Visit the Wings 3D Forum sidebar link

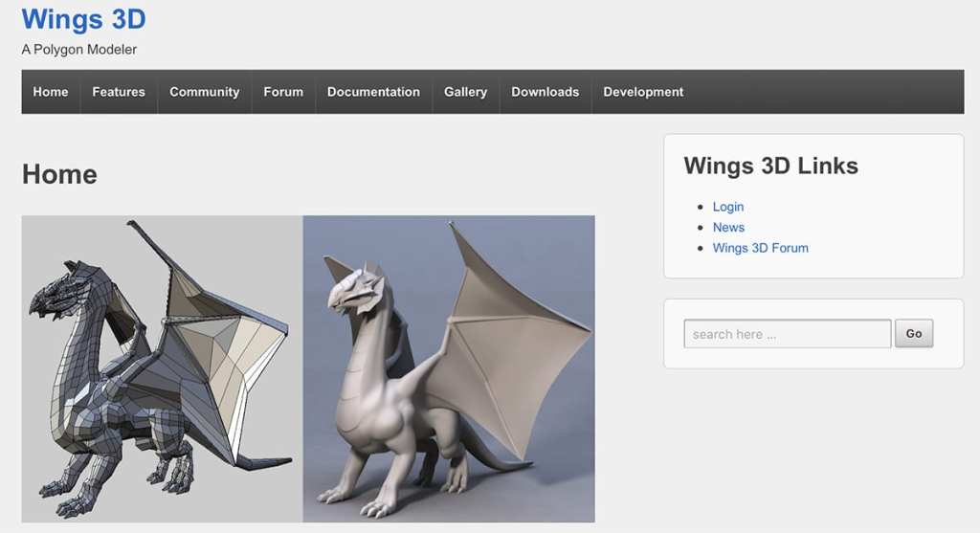(x=761, y=248)
